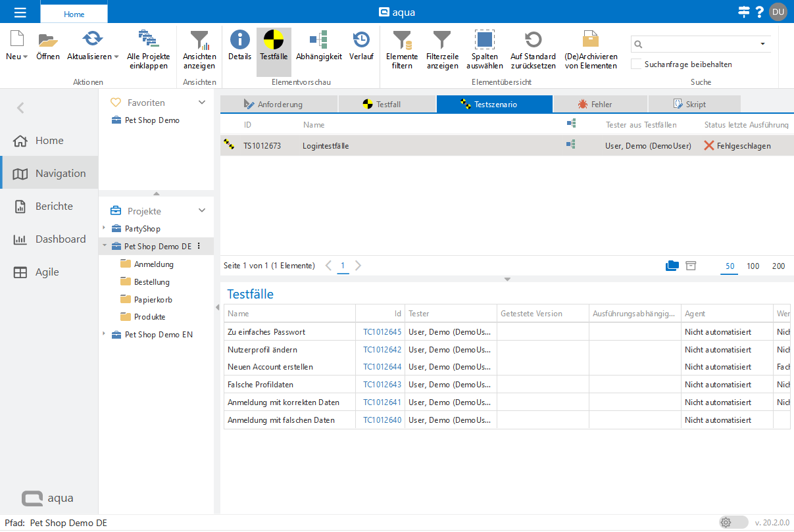Switch to the Fehler tab
This screenshot has height=532, width=794.
601,105
